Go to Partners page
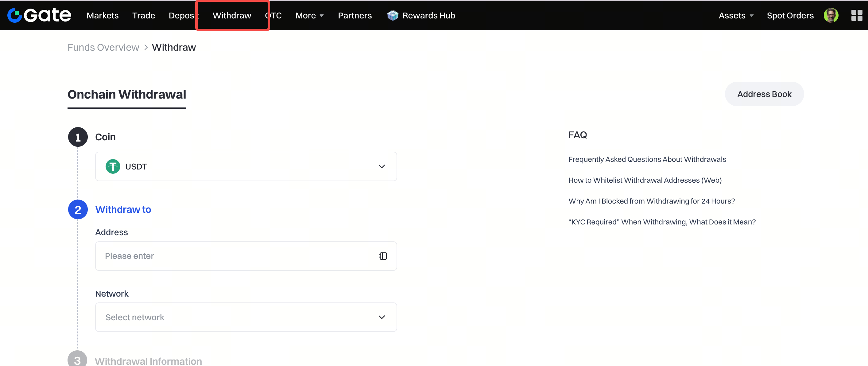This screenshot has height=366, width=868. point(355,15)
